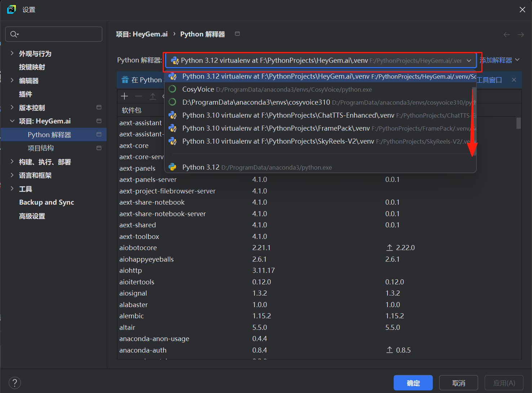Navigate forward with the right arrow icon

pyautogui.click(x=520, y=35)
